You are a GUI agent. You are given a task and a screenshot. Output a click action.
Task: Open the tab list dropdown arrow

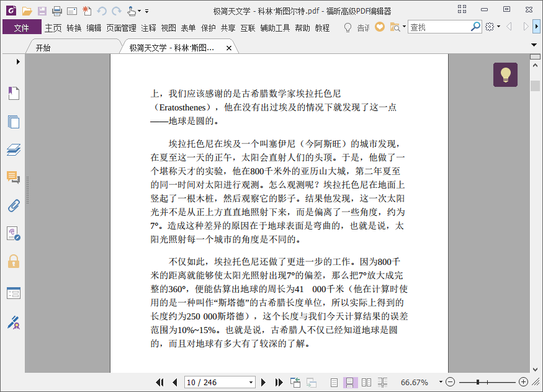coord(534,45)
